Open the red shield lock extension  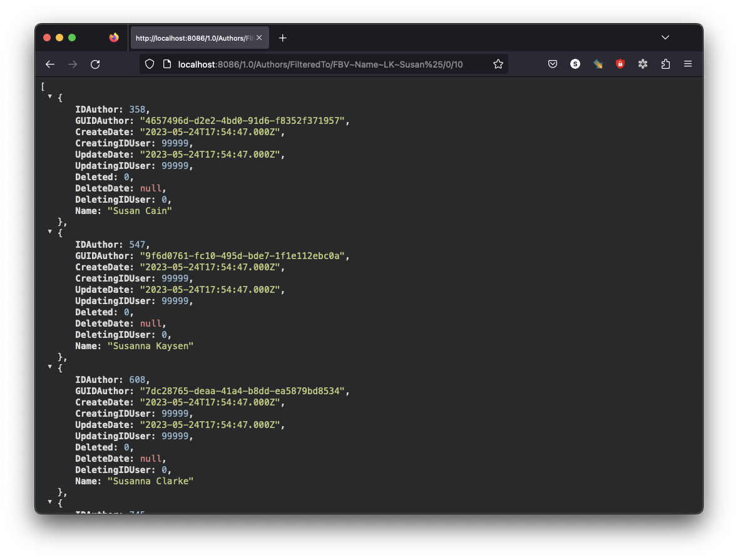coord(620,64)
